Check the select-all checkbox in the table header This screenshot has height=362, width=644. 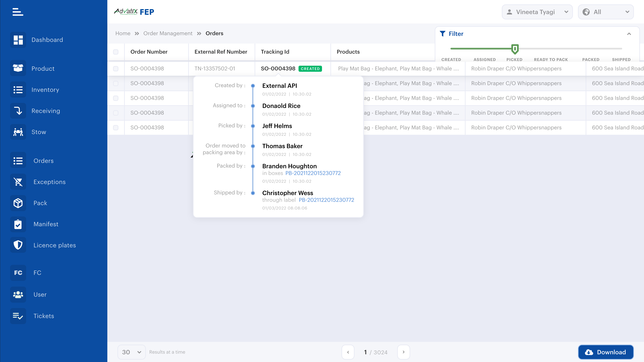click(116, 52)
